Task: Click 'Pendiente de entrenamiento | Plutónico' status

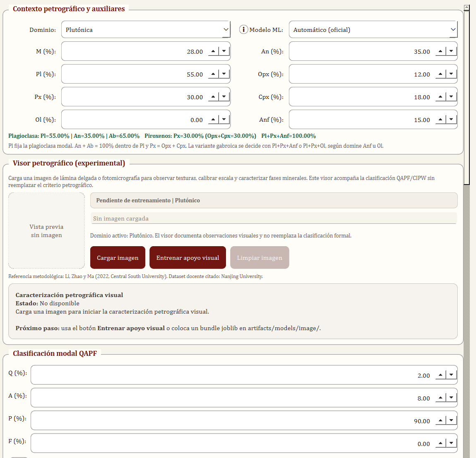Action: pyautogui.click(x=274, y=200)
